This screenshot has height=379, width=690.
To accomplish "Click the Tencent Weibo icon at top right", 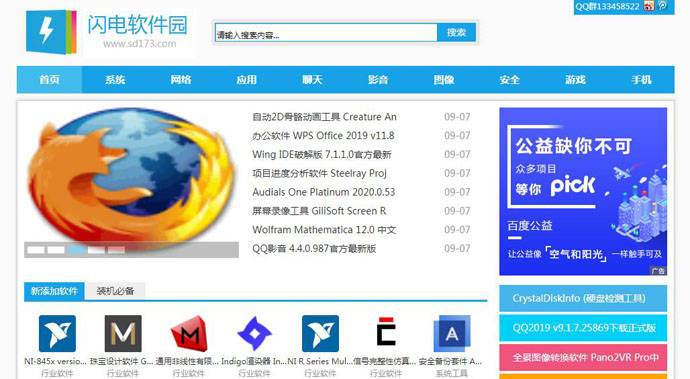I will point(662,6).
